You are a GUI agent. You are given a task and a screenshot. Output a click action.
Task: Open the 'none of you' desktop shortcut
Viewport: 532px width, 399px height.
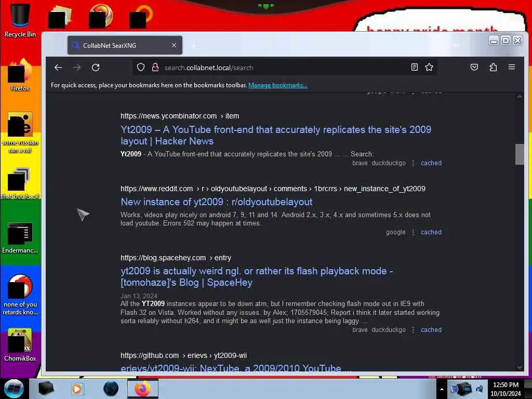point(20,295)
